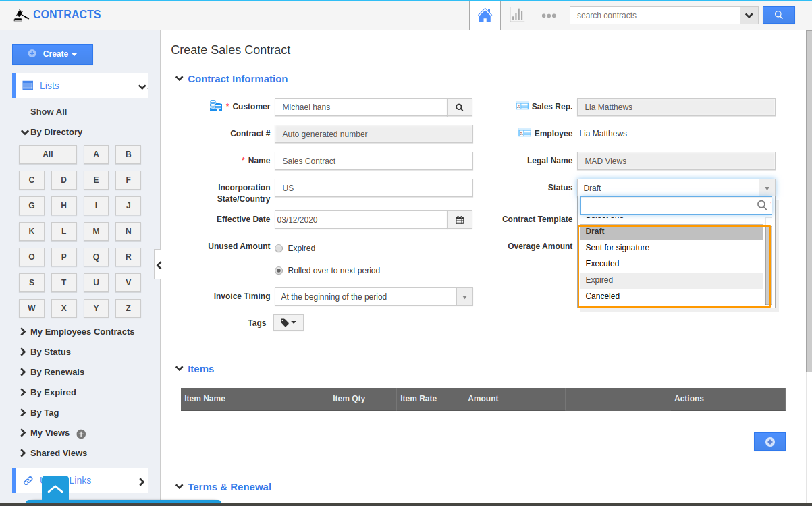Viewport: 812px width, 506px height.
Task: Collapse the Items section
Action: (x=179, y=369)
